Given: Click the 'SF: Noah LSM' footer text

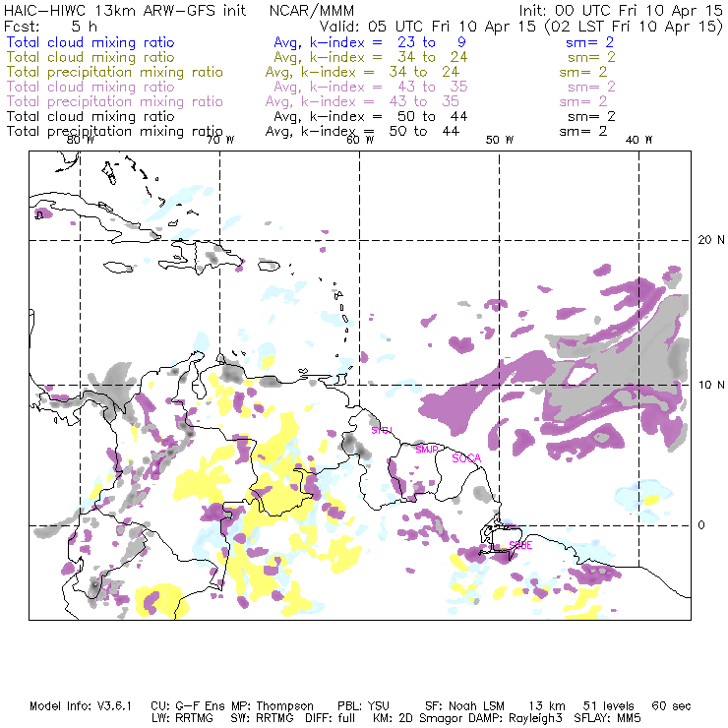Looking at the screenshot, I should click(464, 706).
